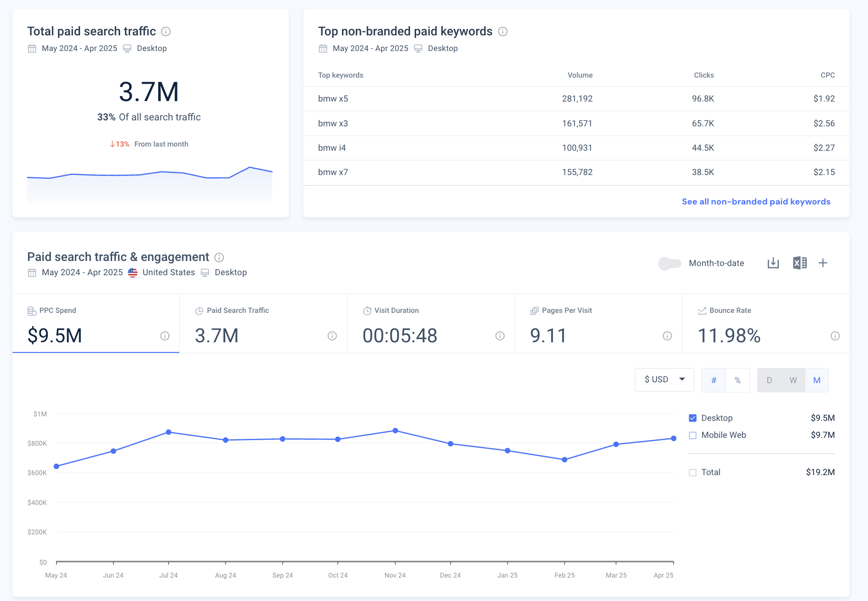Screen dimensions: 868x601
Task: Click info icon next to Paid search traffic & engagement
Action: (x=219, y=257)
